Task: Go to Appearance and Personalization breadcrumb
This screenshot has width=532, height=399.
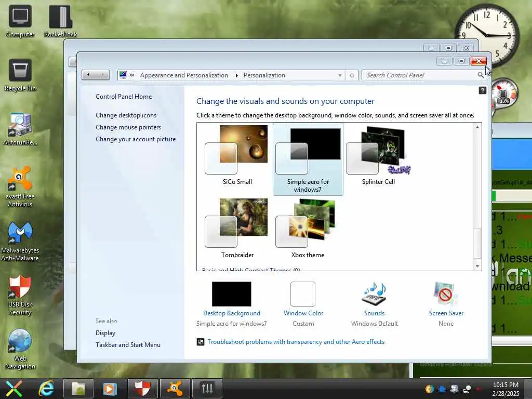Action: (184, 75)
